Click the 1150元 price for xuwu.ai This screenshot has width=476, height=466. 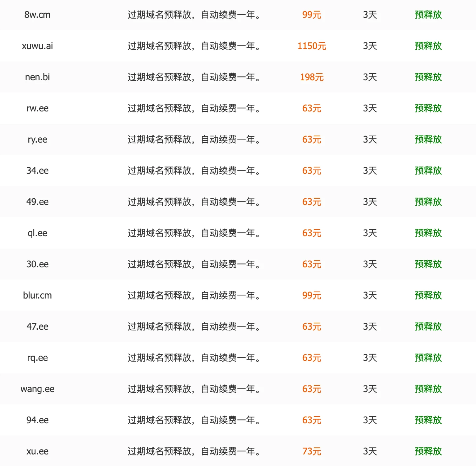click(312, 46)
